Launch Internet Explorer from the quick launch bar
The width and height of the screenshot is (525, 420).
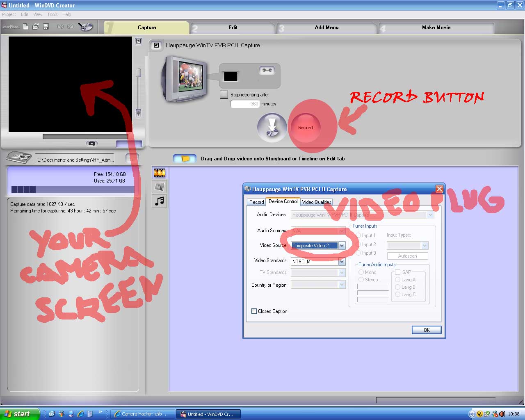coord(80,414)
